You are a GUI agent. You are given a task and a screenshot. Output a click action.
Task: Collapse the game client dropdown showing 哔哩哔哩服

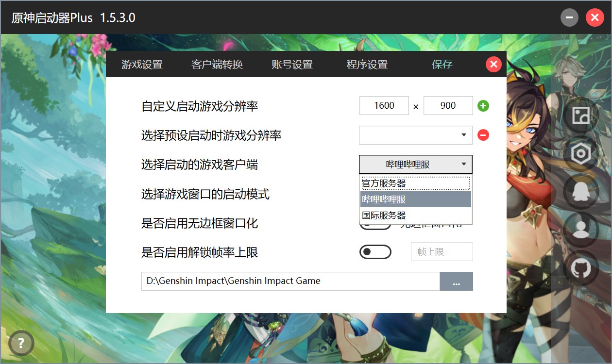416,165
